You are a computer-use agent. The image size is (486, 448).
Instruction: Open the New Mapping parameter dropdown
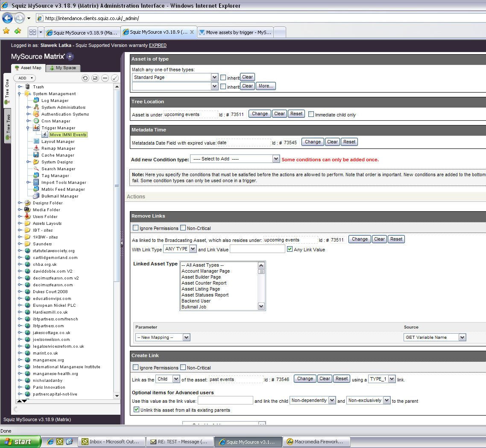click(163, 337)
